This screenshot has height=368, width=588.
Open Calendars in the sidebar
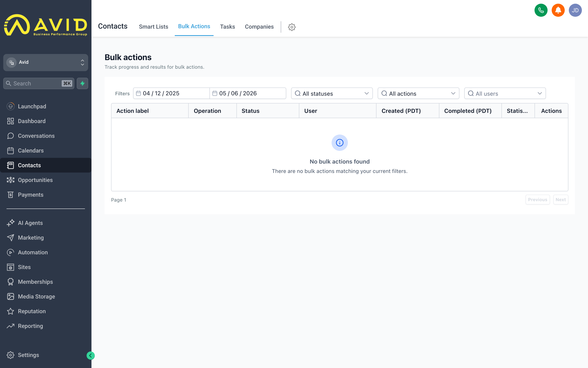pos(46,150)
